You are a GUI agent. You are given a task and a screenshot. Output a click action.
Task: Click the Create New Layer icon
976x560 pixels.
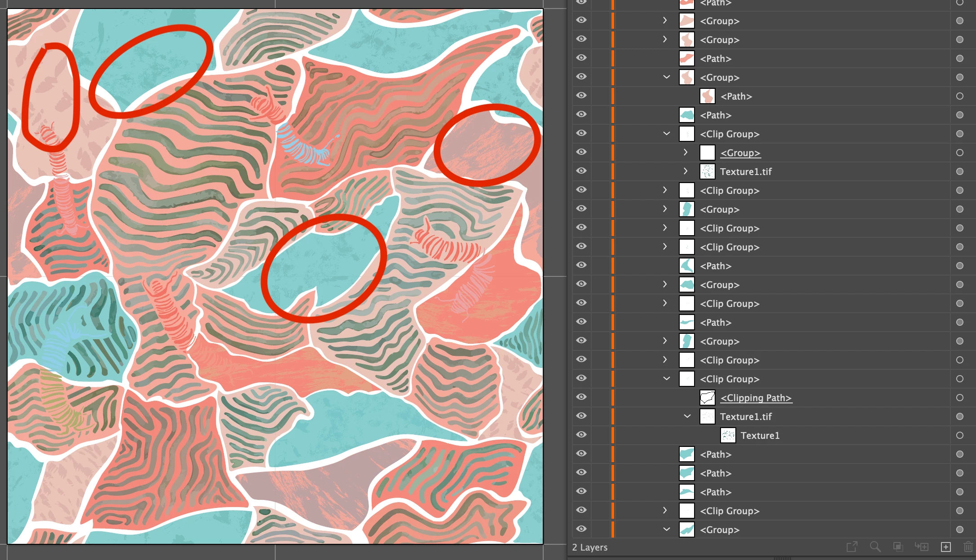click(x=945, y=547)
